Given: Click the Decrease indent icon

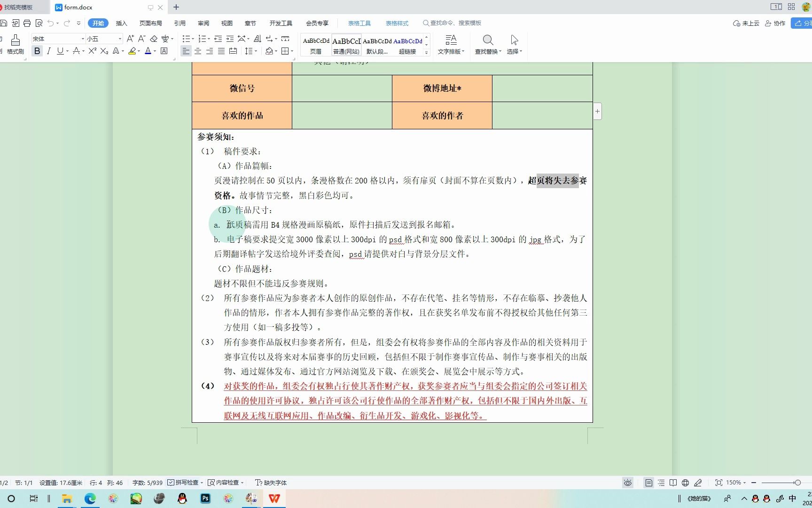Looking at the screenshot, I should [218, 39].
